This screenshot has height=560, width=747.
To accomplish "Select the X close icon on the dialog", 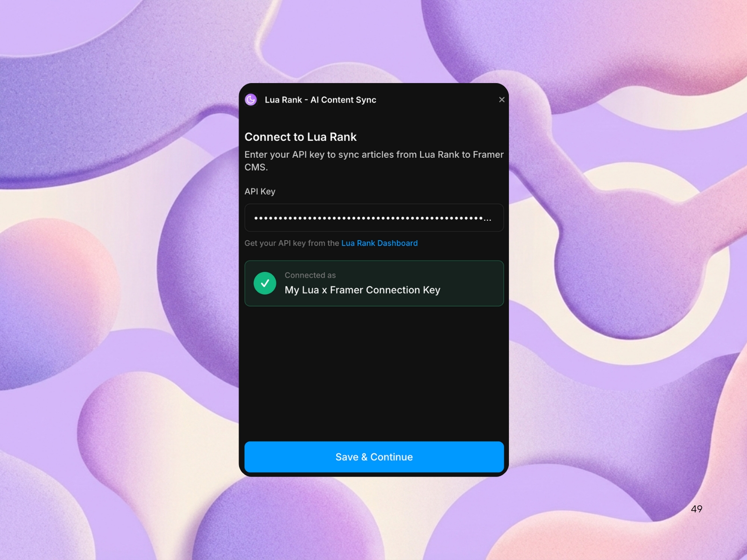I will (502, 99).
